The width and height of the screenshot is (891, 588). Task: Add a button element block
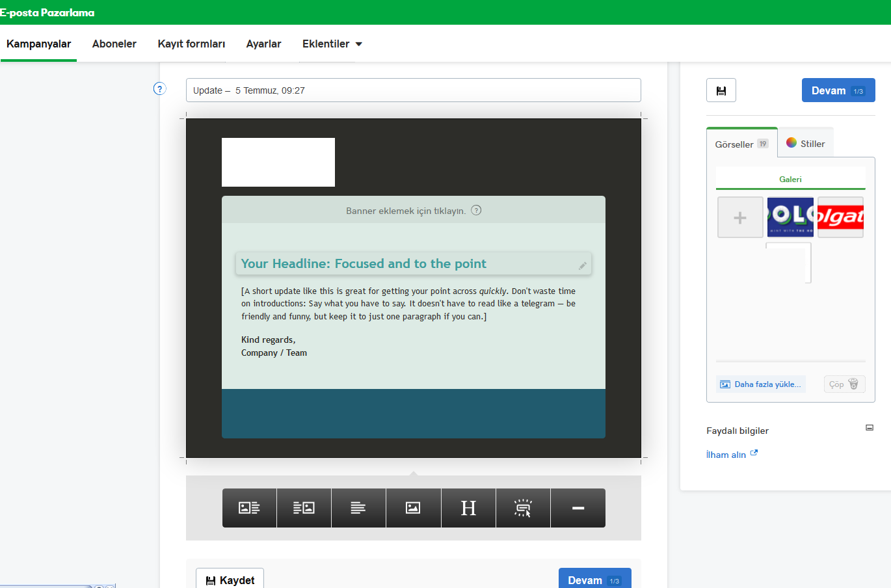(x=523, y=508)
